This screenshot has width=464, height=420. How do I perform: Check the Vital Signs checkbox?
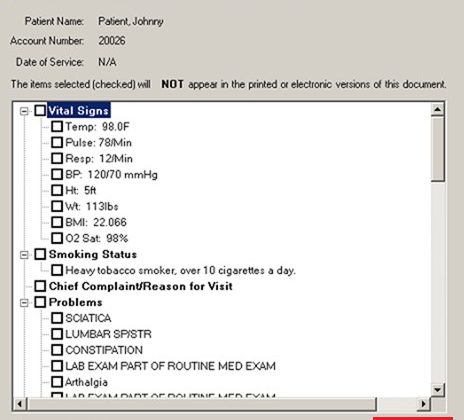(40, 111)
